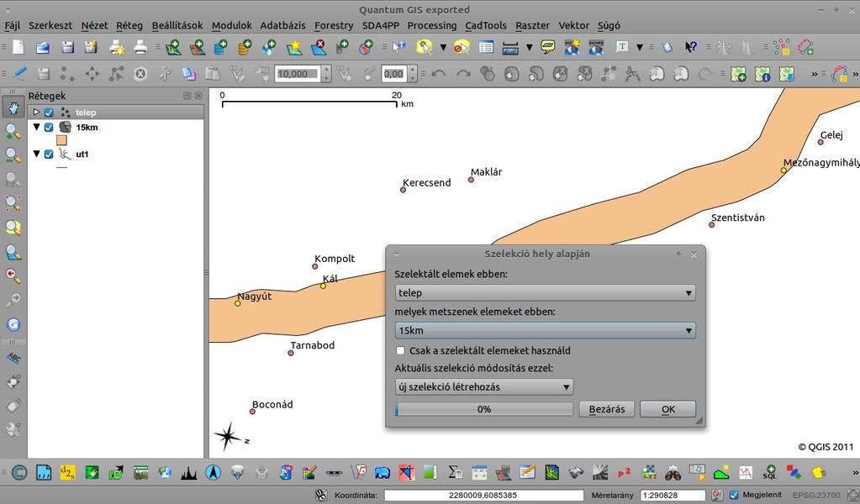Add raster layer icon in toolbar

pyautogui.click(x=198, y=47)
